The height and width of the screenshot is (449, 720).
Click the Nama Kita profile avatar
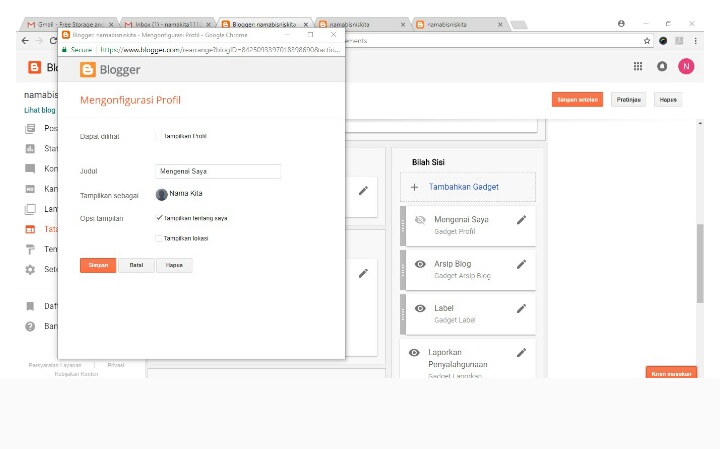[162, 195]
